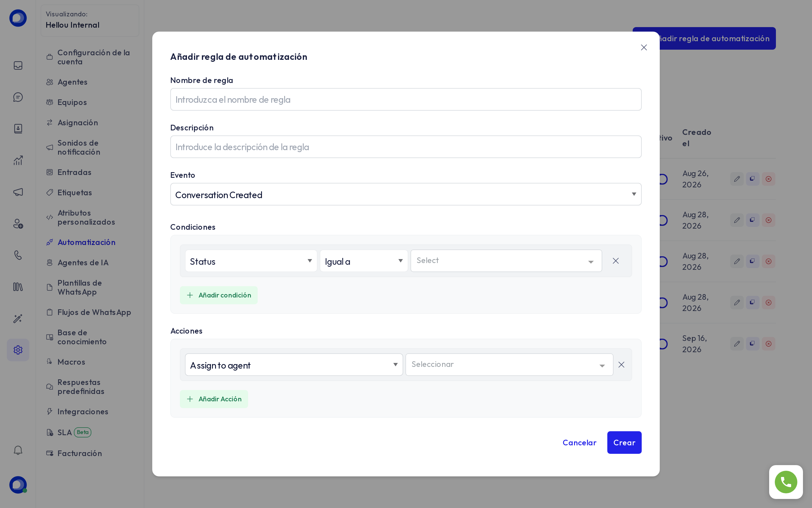
Task: Open Atributos personalizados menu item
Action: click(x=86, y=217)
